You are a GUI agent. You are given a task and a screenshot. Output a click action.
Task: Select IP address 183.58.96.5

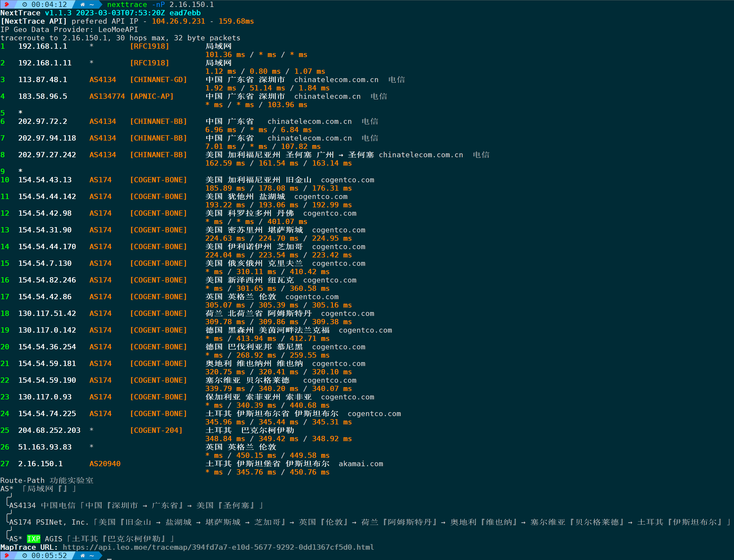[x=43, y=96]
